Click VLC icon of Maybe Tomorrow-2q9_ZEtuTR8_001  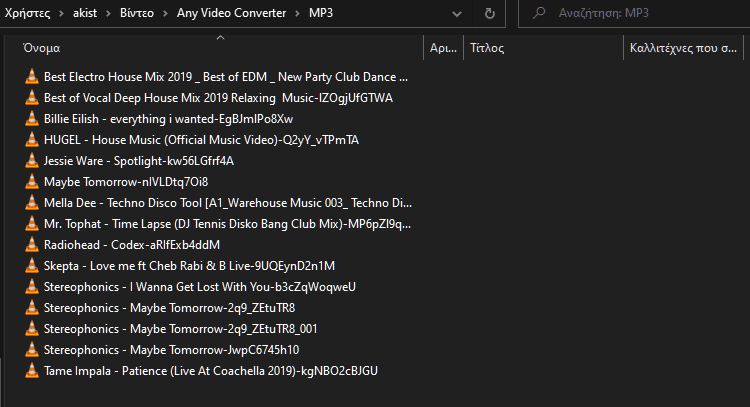click(32, 329)
